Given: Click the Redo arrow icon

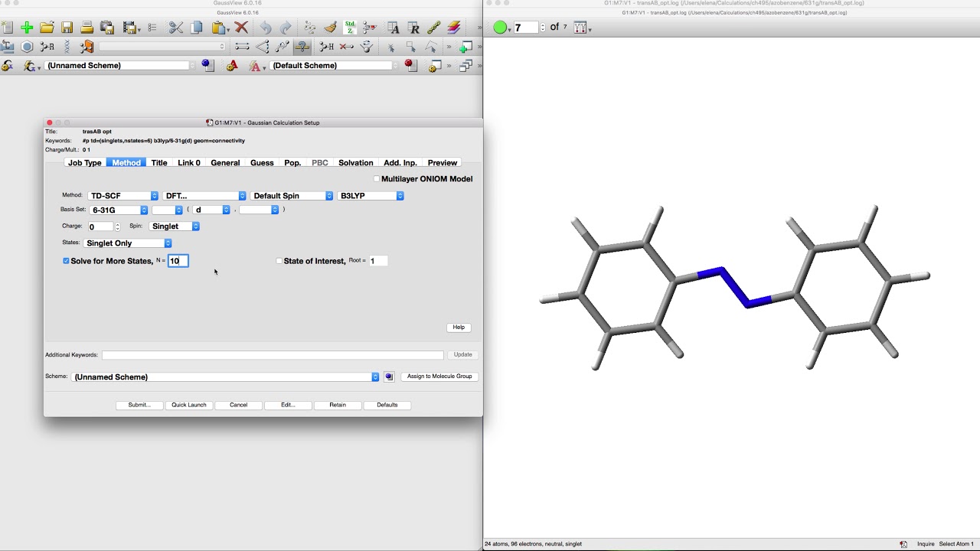Looking at the screenshot, I should [x=286, y=28].
